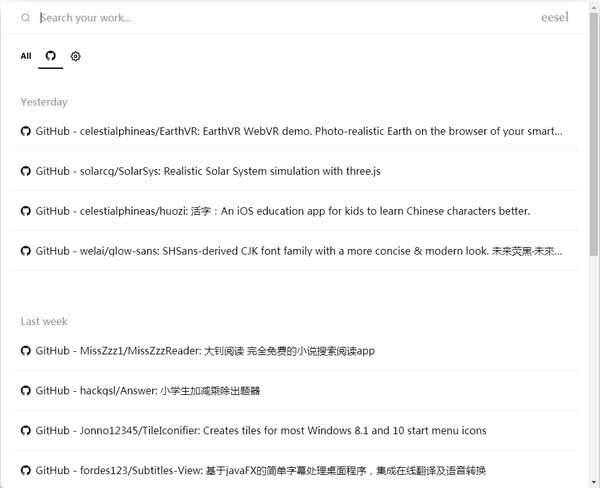The height and width of the screenshot is (488, 600).
Task: Open the celestialphineas/huozi GitHub result
Action: click(x=295, y=211)
